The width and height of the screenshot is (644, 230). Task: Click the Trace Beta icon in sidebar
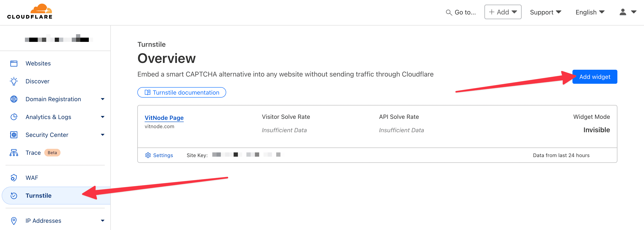[14, 152]
